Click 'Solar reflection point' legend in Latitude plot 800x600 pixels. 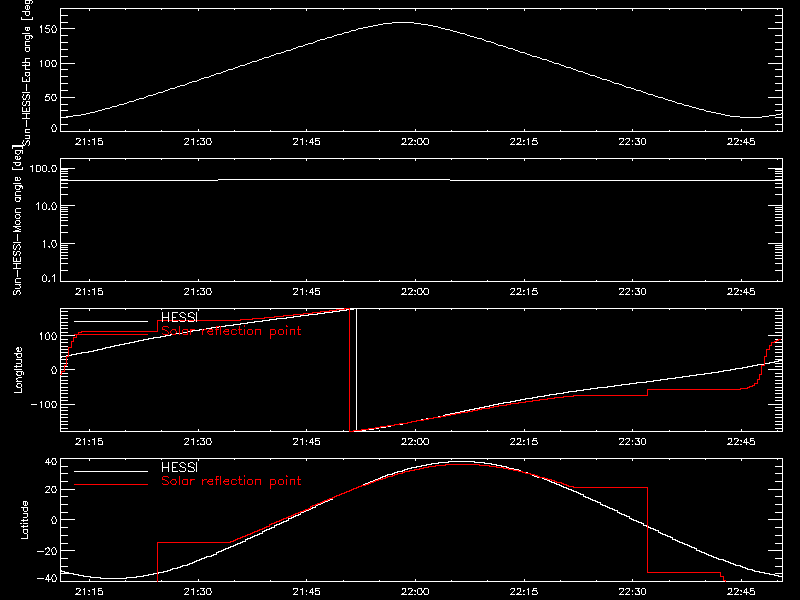(231, 481)
